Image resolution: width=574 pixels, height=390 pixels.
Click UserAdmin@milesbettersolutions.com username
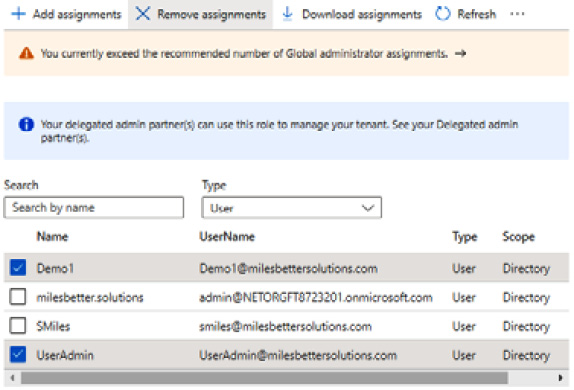298,355
